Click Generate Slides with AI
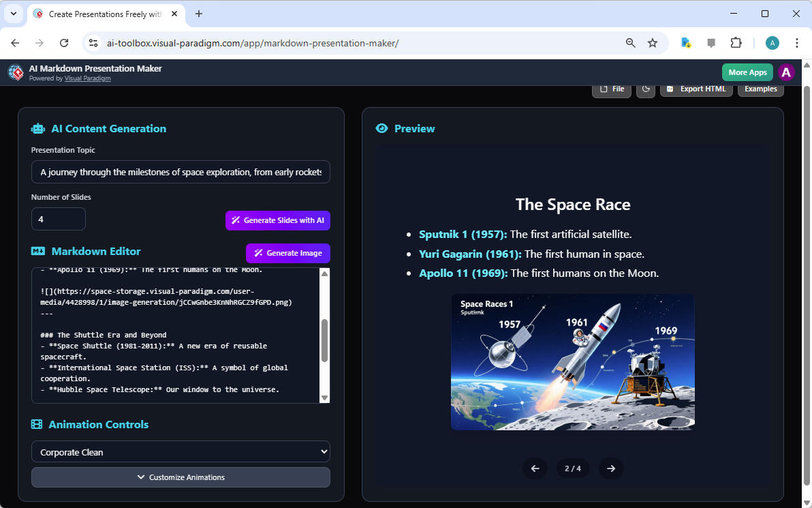Viewport: 812px width, 508px height. pyautogui.click(x=278, y=220)
